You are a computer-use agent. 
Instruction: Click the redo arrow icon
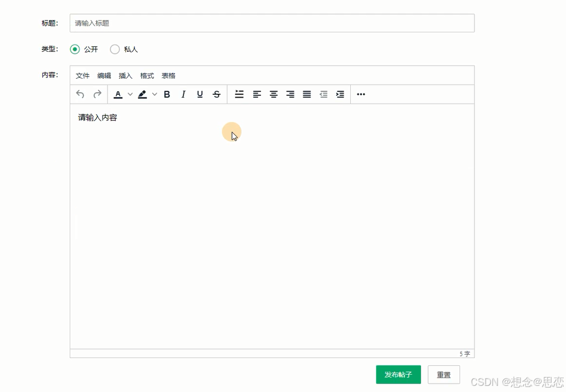(97, 94)
